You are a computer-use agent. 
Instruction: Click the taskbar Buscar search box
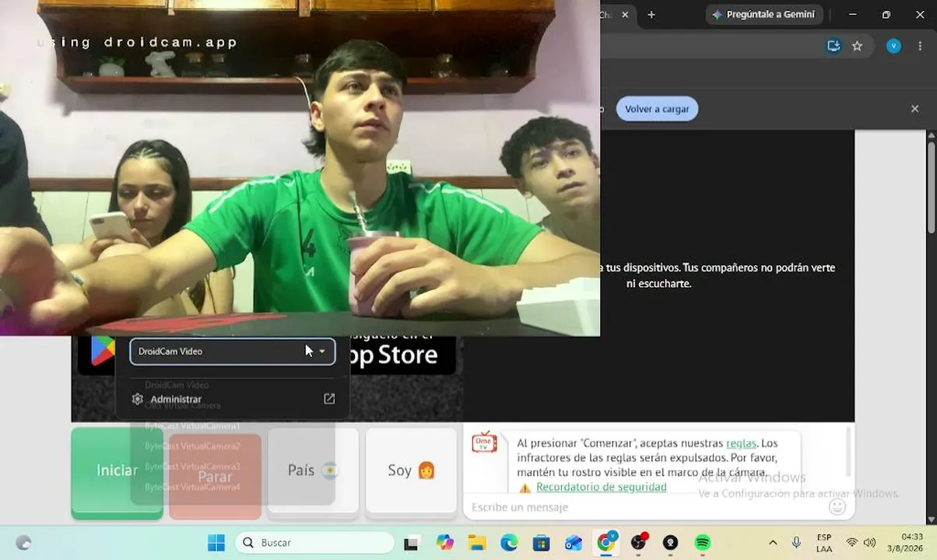[314, 543]
